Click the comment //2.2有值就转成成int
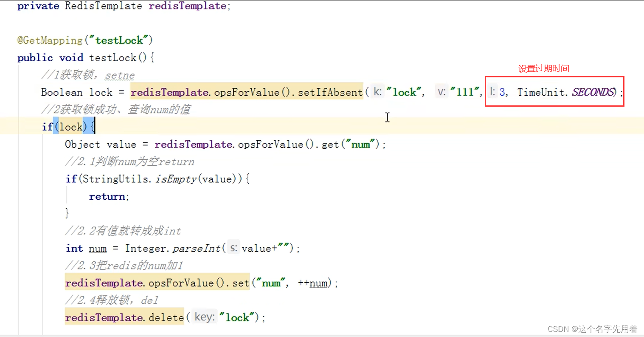Viewport: 644px width, 337px height. point(123,231)
